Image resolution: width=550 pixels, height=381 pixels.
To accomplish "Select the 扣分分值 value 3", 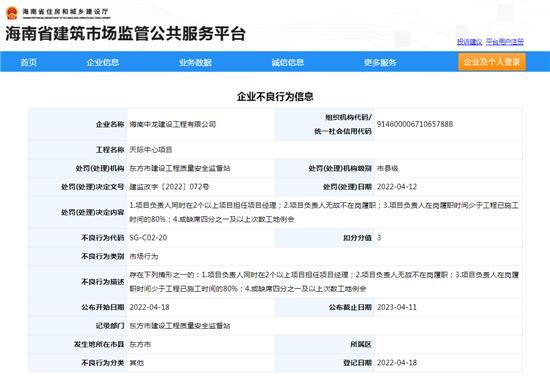I will tap(379, 238).
